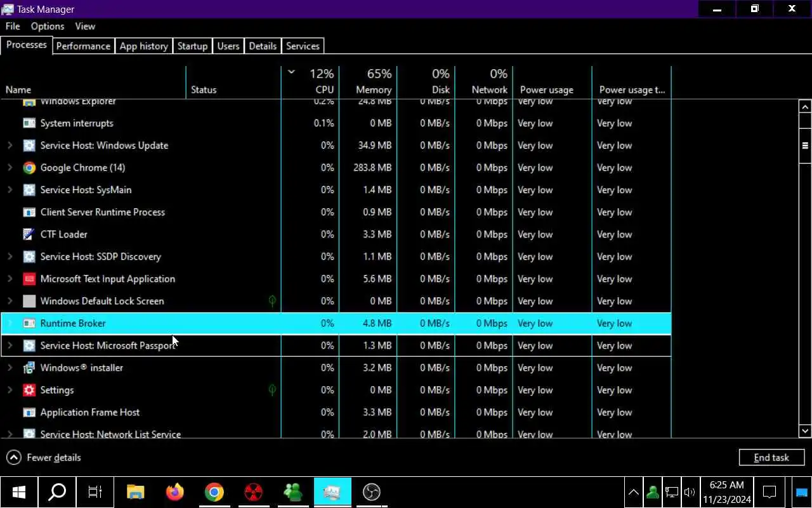Open Firefox from the taskbar
Viewport: 812px width, 508px height.
pyautogui.click(x=174, y=492)
